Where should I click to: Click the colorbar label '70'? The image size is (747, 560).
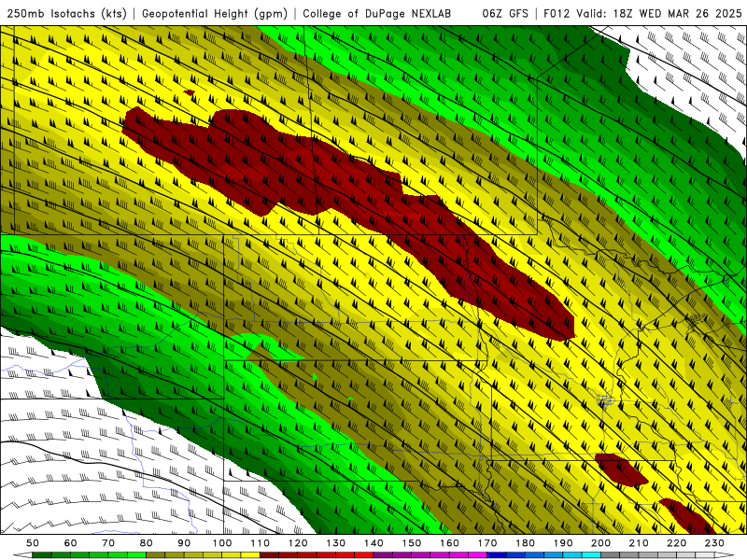click(108, 543)
